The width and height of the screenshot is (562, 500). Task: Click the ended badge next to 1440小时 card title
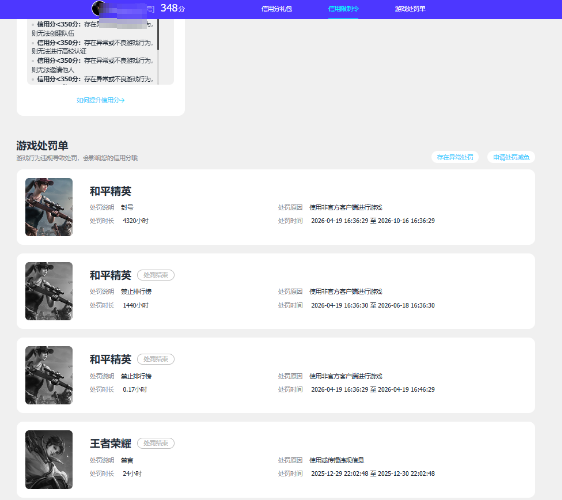(156, 275)
